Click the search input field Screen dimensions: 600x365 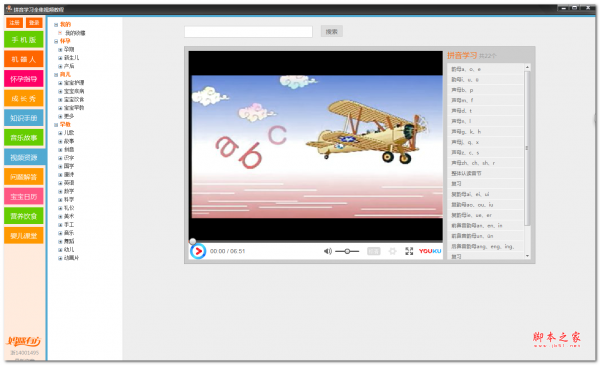coord(248,32)
